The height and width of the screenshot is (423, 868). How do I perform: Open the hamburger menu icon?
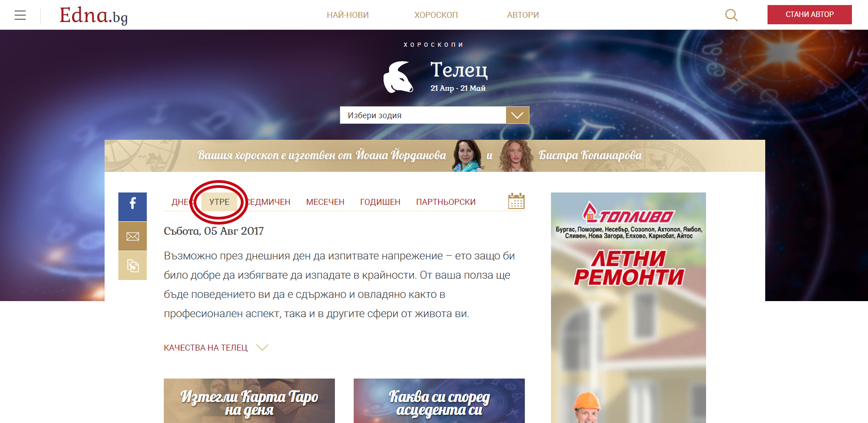point(20,15)
